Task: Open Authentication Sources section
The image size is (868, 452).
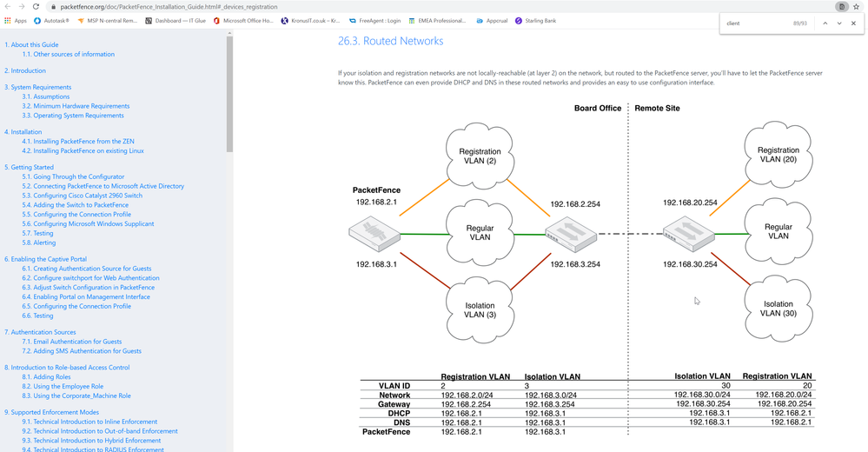Action: pos(40,332)
